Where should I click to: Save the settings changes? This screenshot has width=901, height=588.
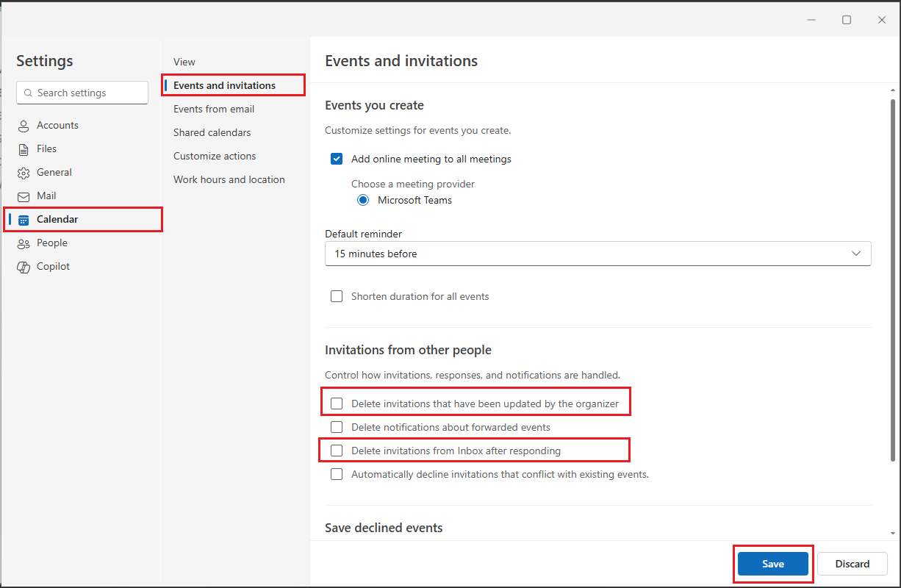click(773, 564)
